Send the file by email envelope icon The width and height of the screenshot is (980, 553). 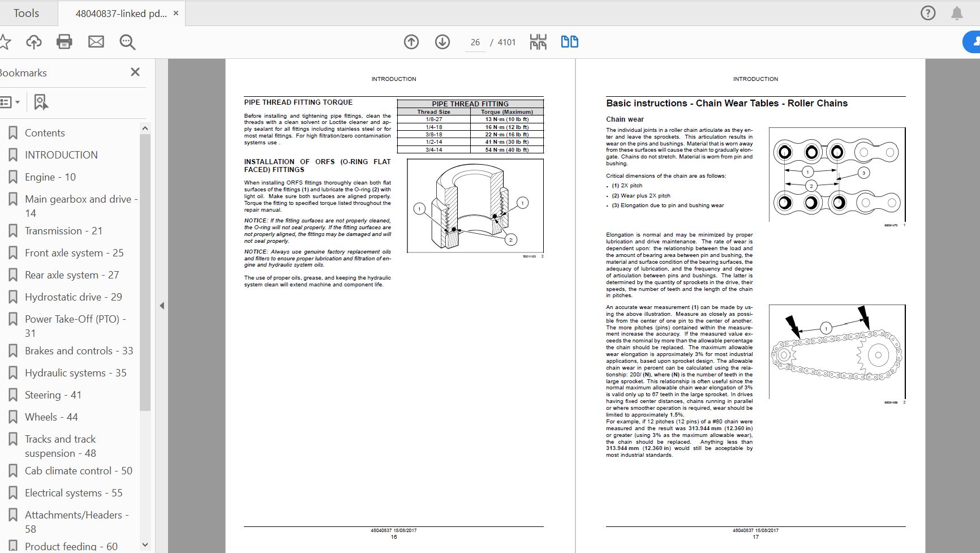pos(96,42)
